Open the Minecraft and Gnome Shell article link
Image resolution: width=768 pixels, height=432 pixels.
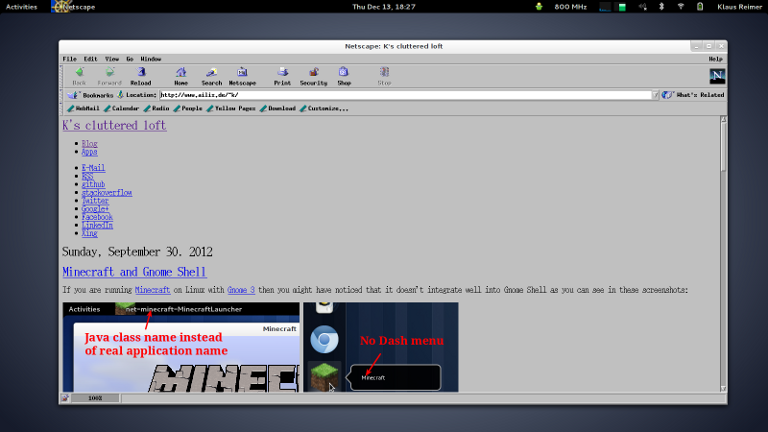134,272
